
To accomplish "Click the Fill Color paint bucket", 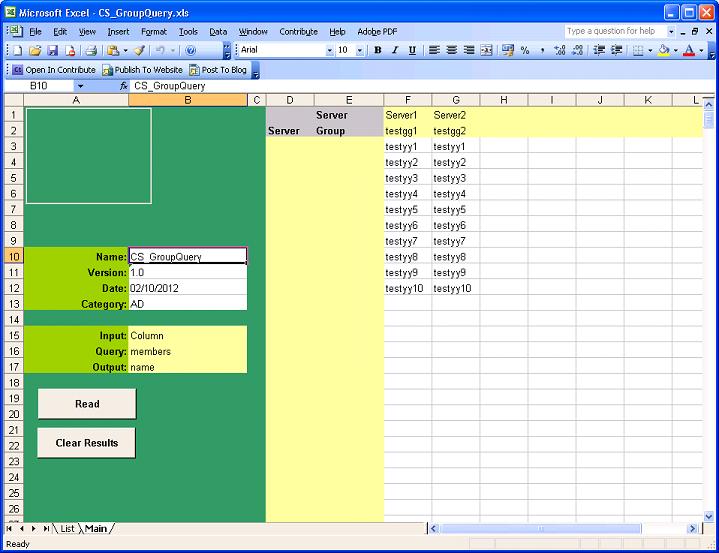I will click(x=663, y=50).
